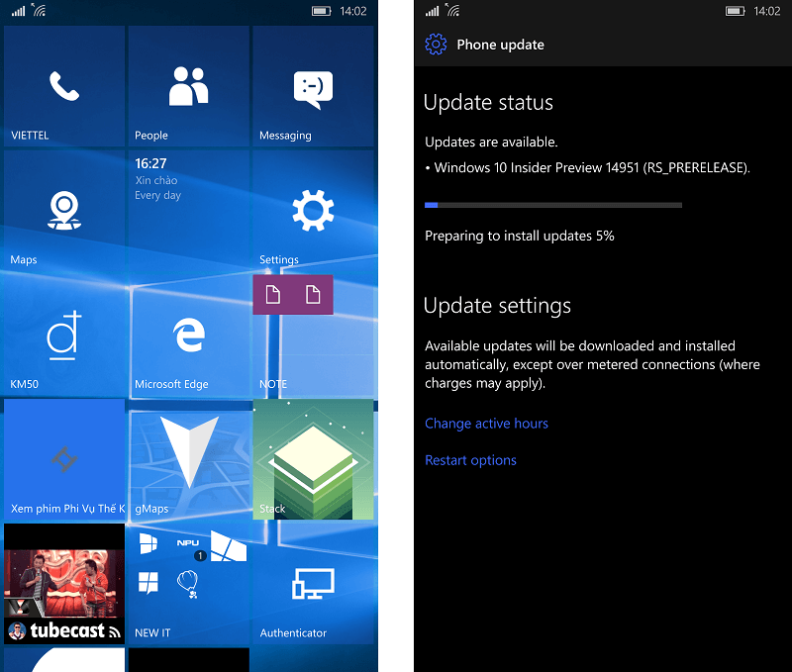Open the gMaps navigation tile
The height and width of the screenshot is (672, 792).
click(188, 459)
